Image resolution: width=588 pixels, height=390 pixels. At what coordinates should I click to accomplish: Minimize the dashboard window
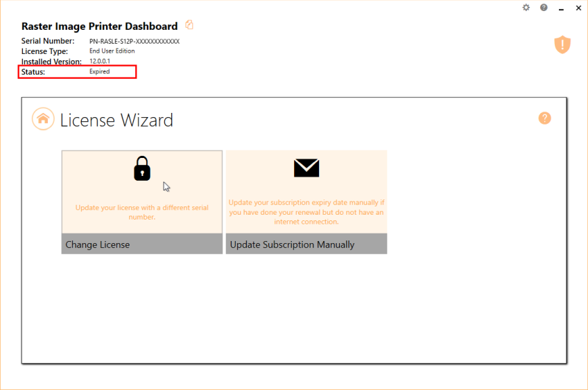(x=561, y=8)
